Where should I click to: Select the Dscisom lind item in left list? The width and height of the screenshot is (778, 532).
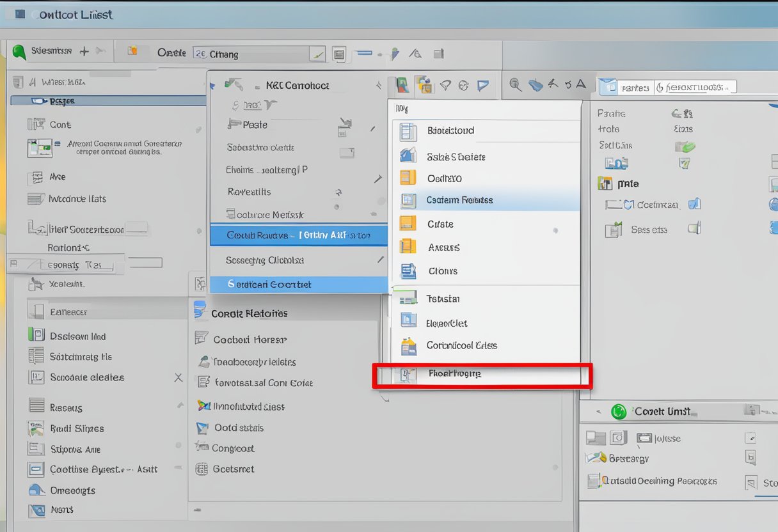(x=77, y=336)
